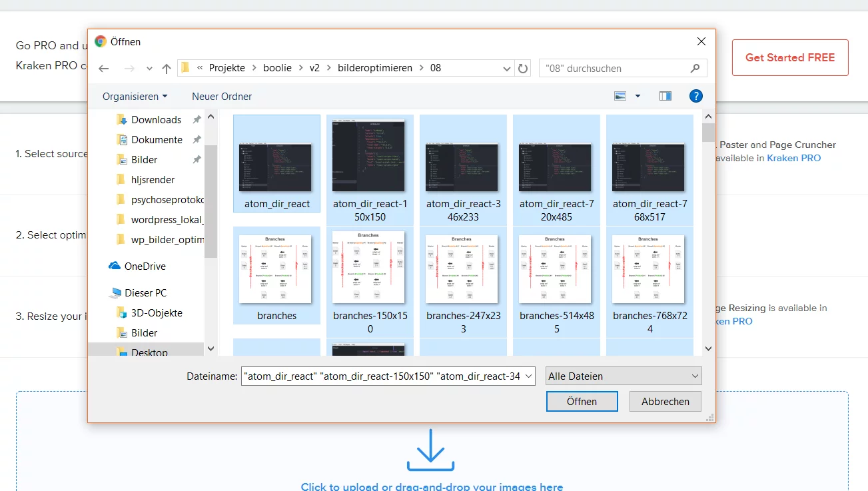Image resolution: width=868 pixels, height=491 pixels.
Task: Open pinned Bilder quick access folder
Action: 144,160
